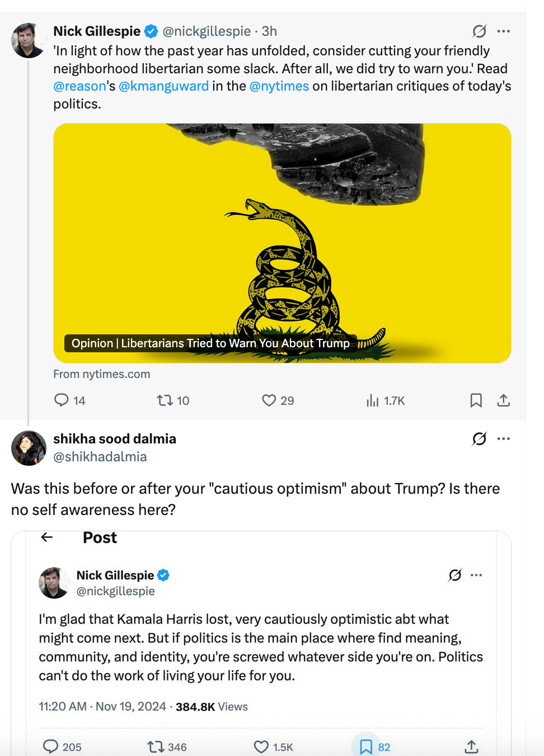Click reply icon showing 205 replies
544x756 pixels.
coord(51,746)
